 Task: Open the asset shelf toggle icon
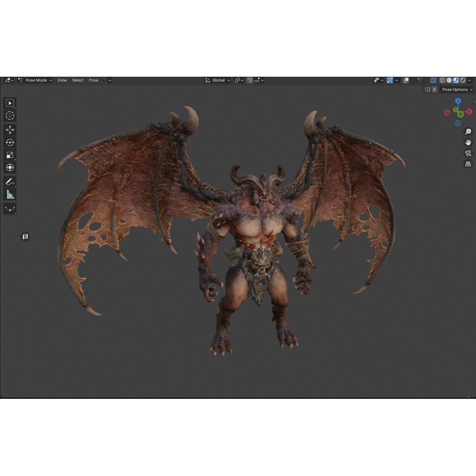(25, 237)
